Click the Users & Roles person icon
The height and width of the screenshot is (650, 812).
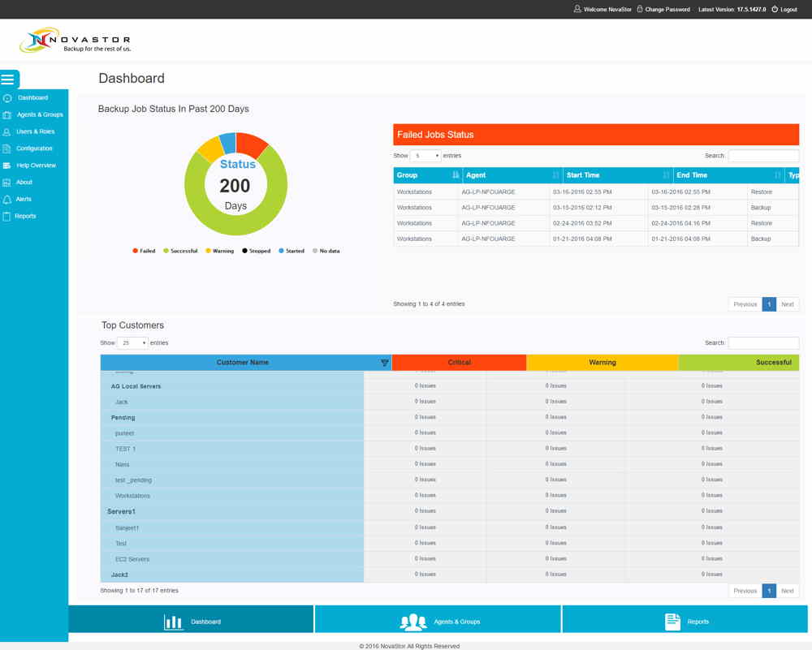tap(7, 131)
